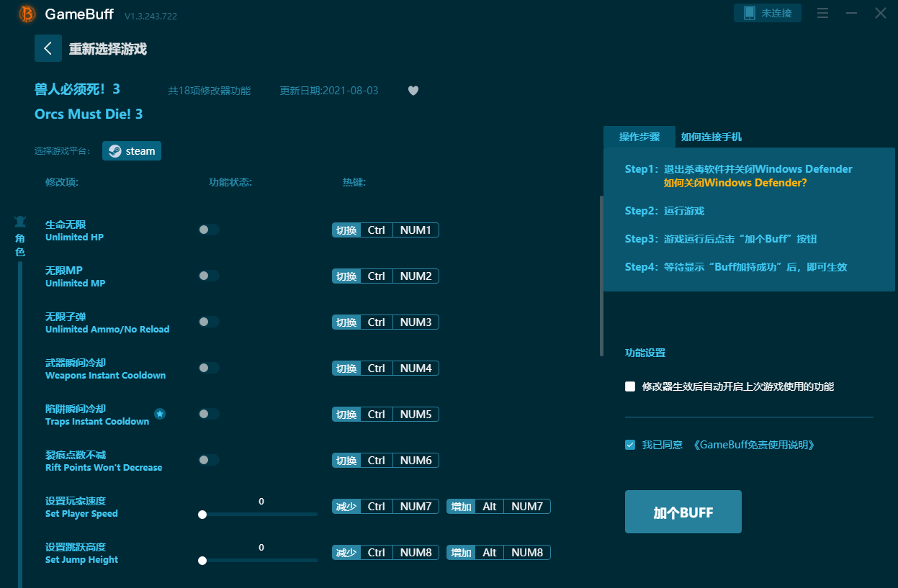Click the Step4 instruction text
Viewport: 898px width, 588px height.
(736, 267)
